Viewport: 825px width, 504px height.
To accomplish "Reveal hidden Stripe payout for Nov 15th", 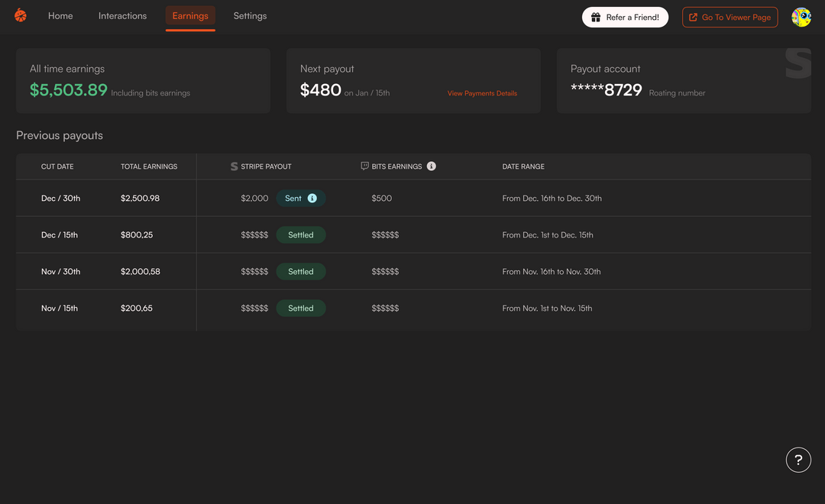I will click(254, 308).
